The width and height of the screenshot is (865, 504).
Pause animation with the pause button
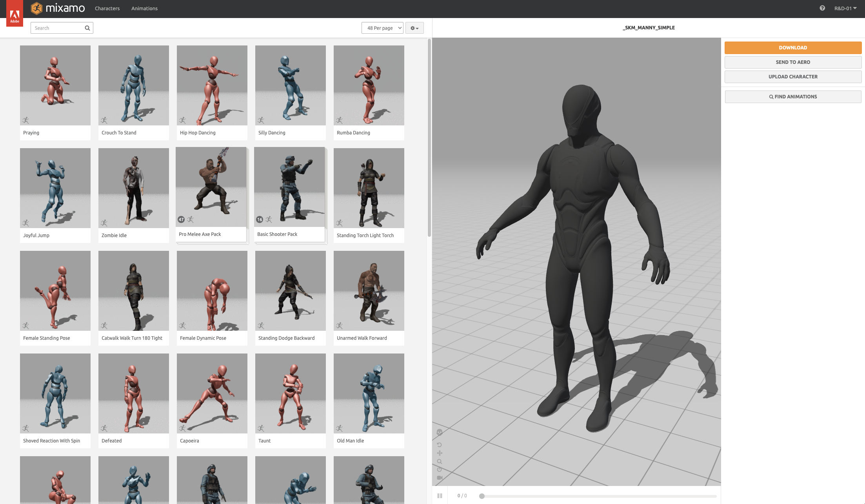(440, 496)
